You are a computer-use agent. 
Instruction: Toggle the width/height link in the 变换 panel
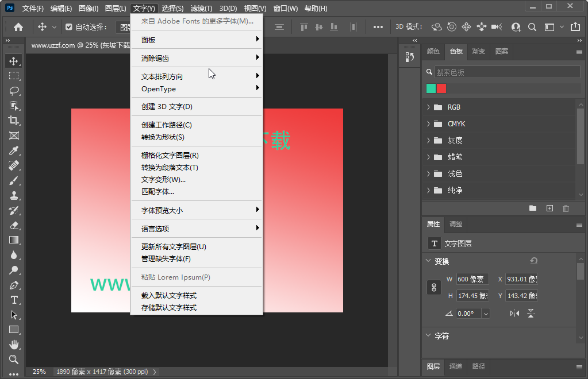click(433, 287)
